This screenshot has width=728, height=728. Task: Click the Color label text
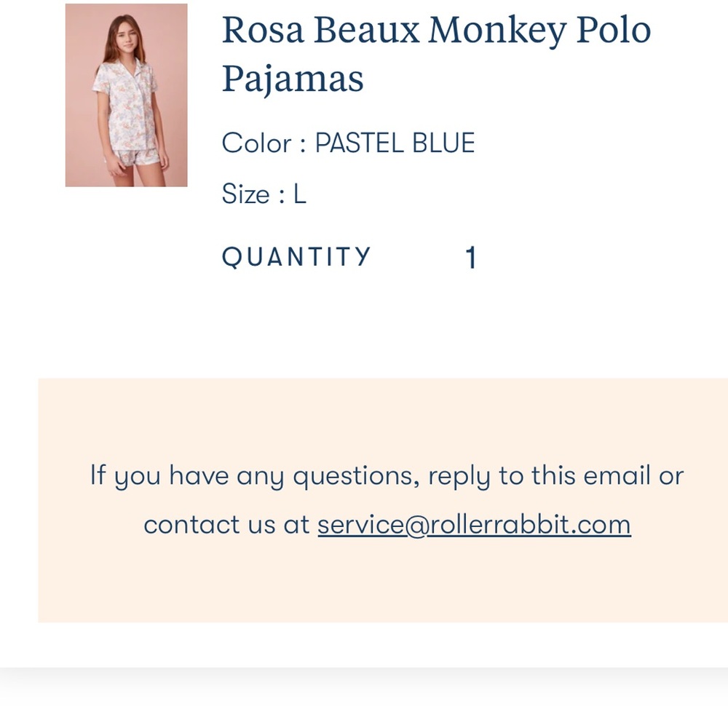pyautogui.click(x=257, y=143)
